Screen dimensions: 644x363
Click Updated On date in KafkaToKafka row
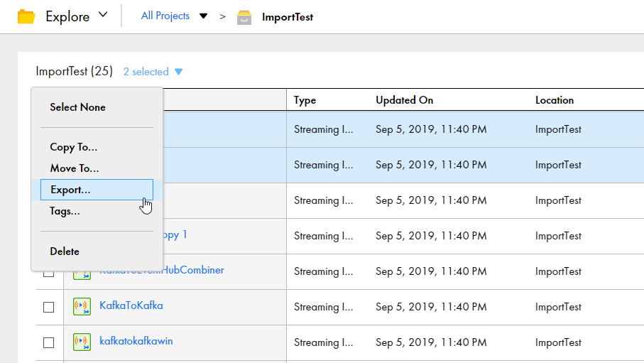pyautogui.click(x=431, y=307)
